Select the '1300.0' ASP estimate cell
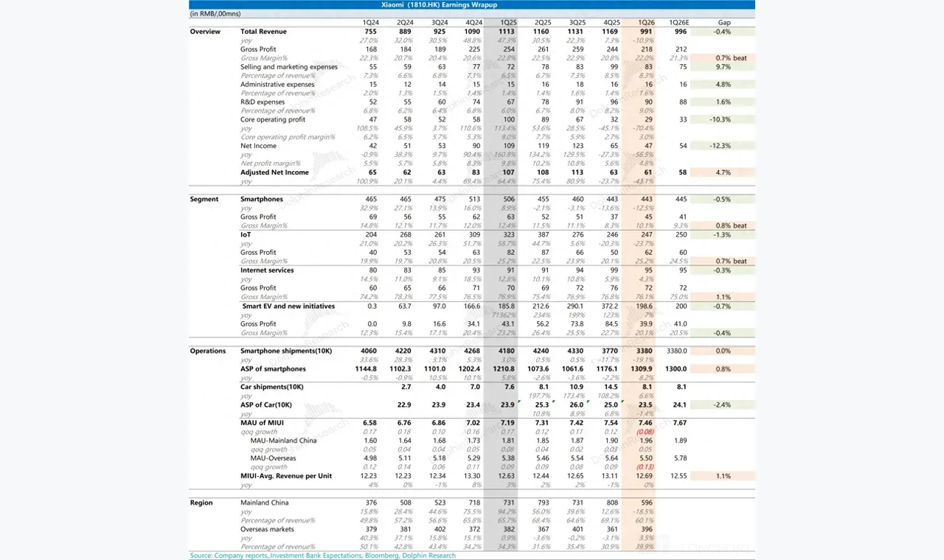The image size is (944, 560). (678, 368)
